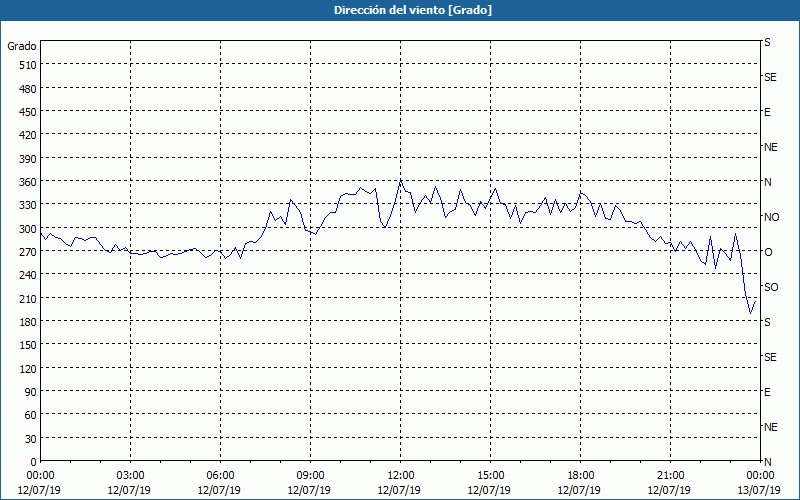Click the 90 degree axis label
This screenshot has width=800, height=500.
coord(31,392)
